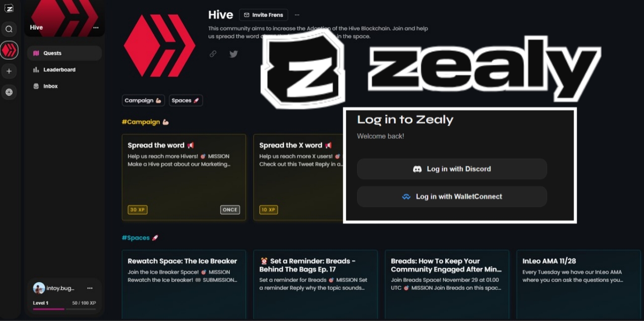
Task: Open the globe explore icon
Action: click(9, 92)
